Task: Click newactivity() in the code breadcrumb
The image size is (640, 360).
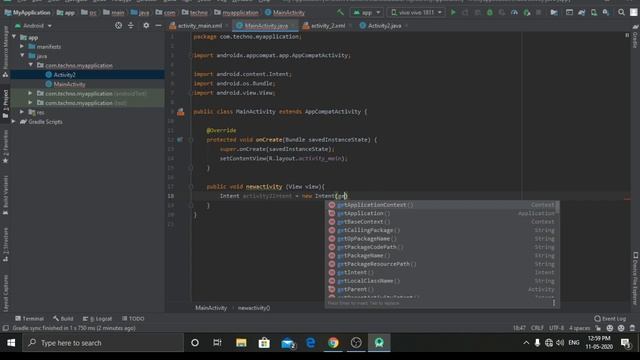Action: click(x=254, y=308)
